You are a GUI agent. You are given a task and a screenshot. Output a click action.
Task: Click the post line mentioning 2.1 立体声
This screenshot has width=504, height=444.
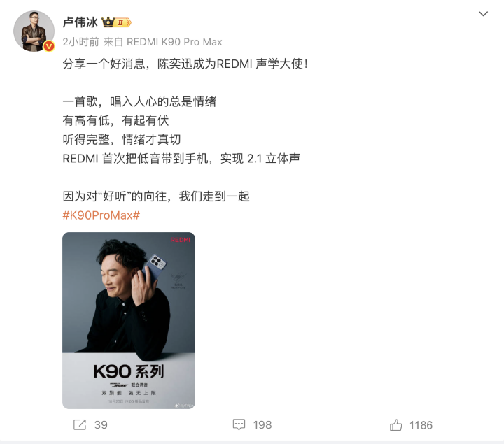pyautogui.click(x=181, y=158)
